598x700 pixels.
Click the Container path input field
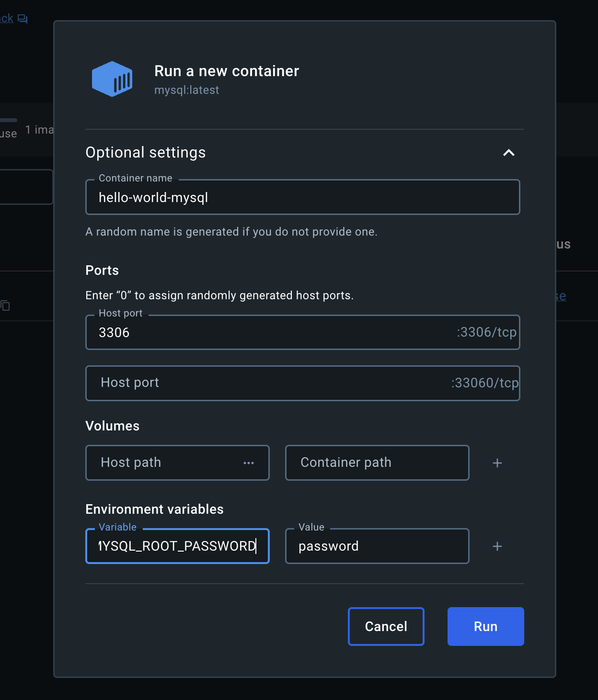pos(377,463)
